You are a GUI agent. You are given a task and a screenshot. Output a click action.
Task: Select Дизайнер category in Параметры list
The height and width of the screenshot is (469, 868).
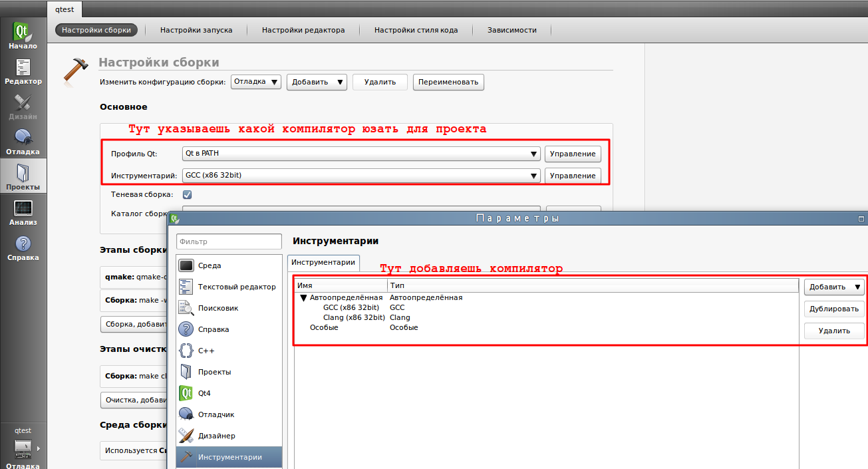(x=229, y=436)
